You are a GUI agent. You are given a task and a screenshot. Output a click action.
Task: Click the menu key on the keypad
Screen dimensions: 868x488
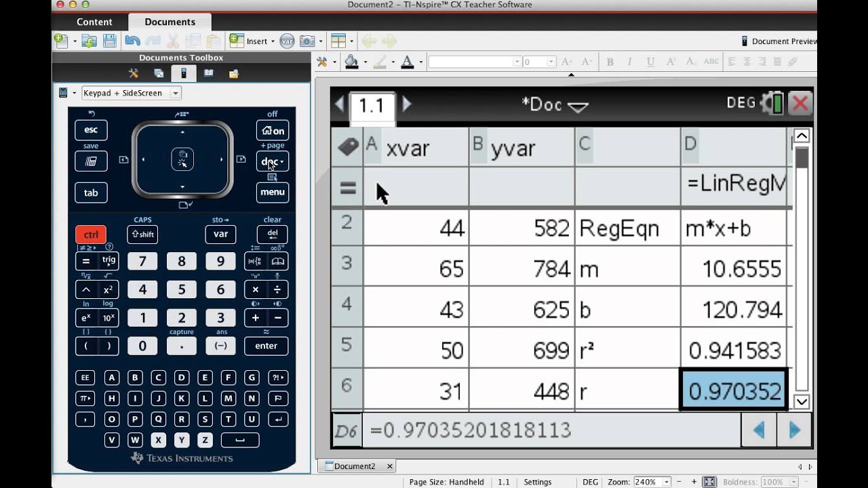click(x=273, y=192)
